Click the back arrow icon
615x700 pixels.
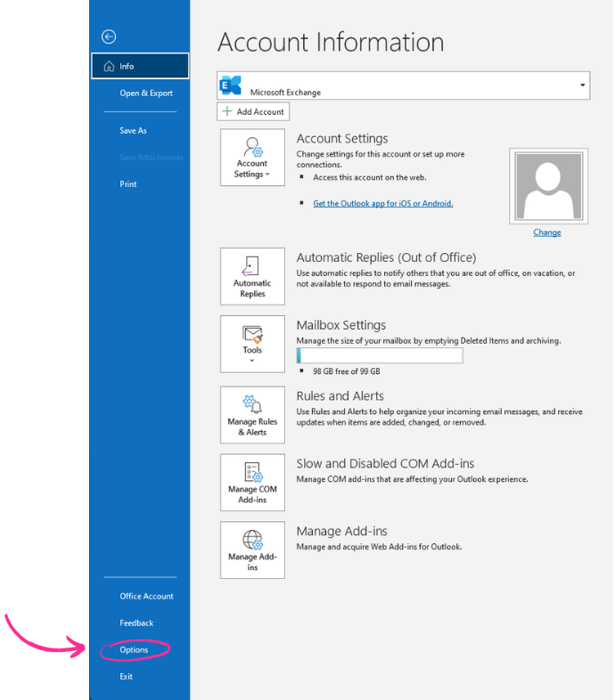point(109,37)
